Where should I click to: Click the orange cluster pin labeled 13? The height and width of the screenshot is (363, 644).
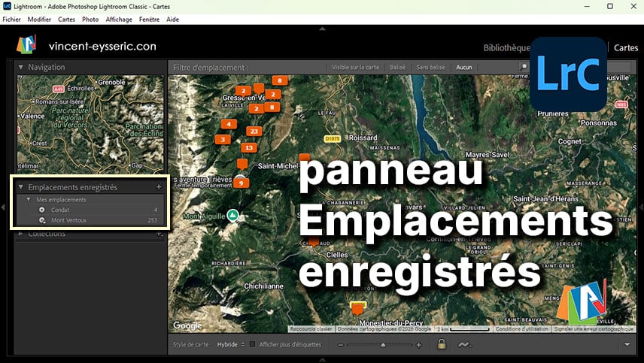pos(248,147)
